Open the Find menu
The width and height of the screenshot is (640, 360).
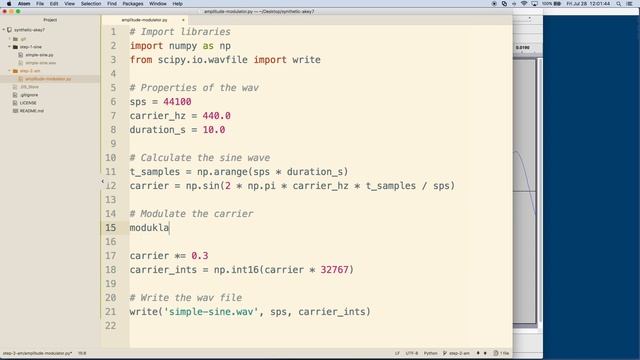pyautogui.click(x=112, y=4)
